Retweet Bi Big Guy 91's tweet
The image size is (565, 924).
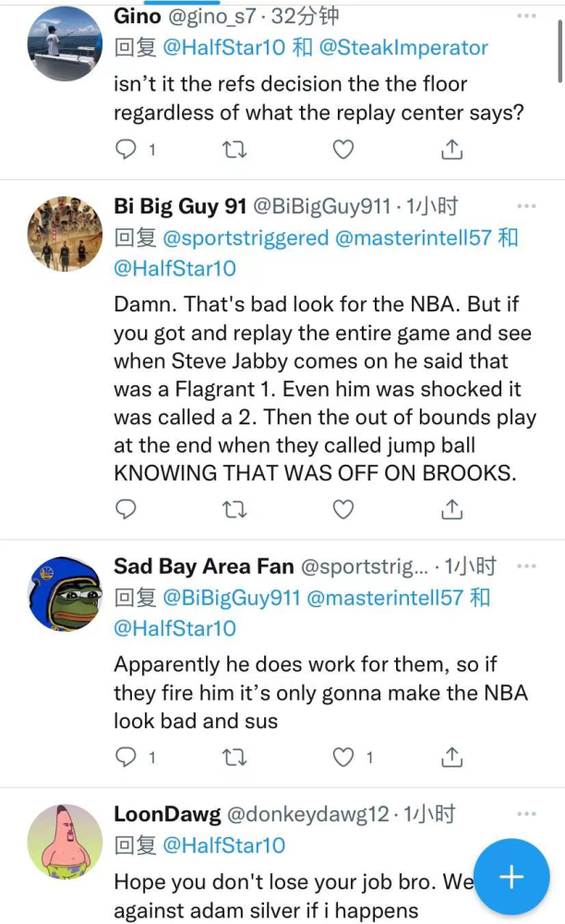coord(234,508)
